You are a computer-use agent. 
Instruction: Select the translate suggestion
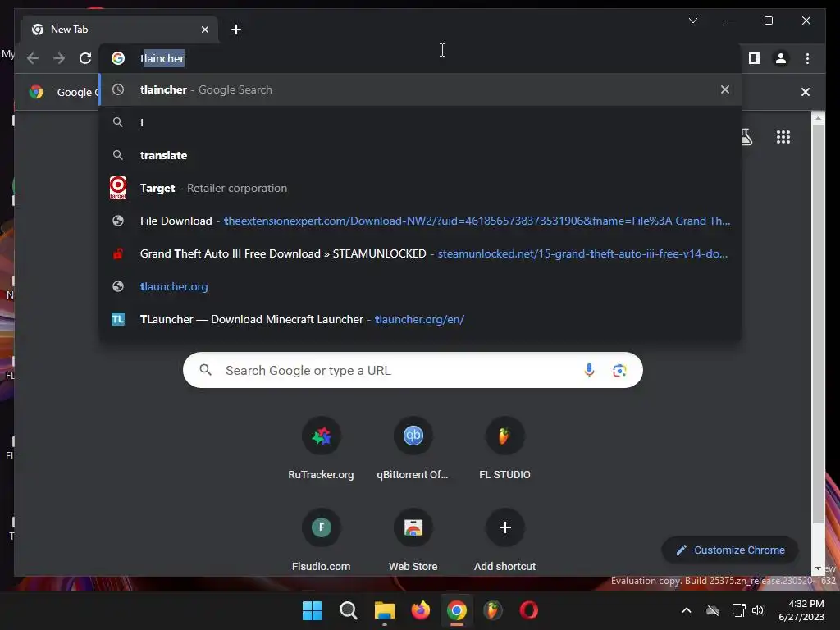421,155
